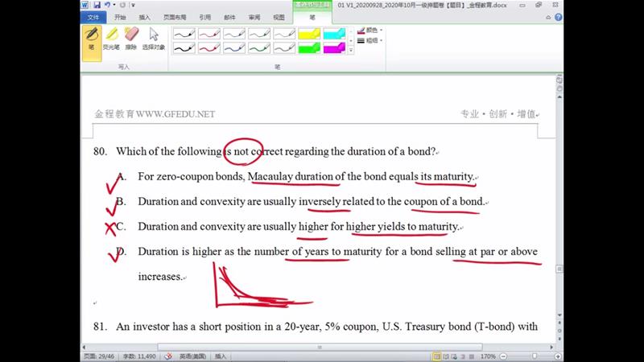Open the pen Color (颜色) dropdown
This screenshot has height=362, width=644.
[x=372, y=30]
